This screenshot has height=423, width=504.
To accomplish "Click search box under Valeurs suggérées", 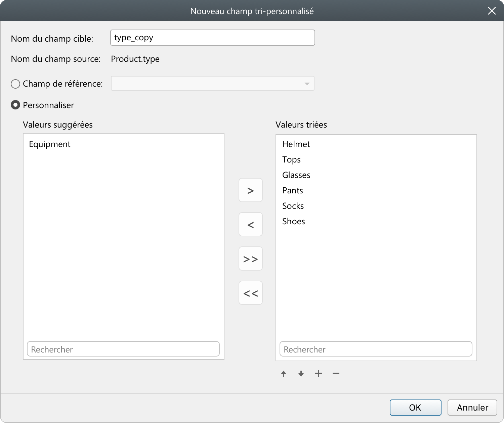I will [123, 349].
